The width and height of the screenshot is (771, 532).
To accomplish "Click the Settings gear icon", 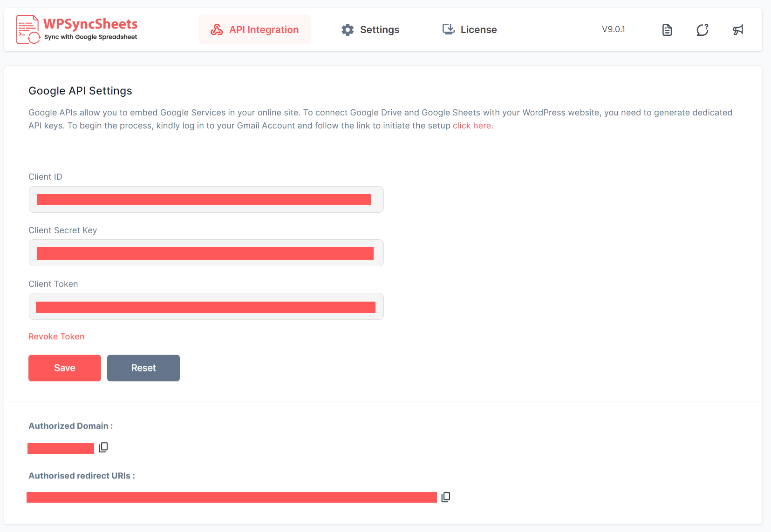I will click(x=348, y=30).
